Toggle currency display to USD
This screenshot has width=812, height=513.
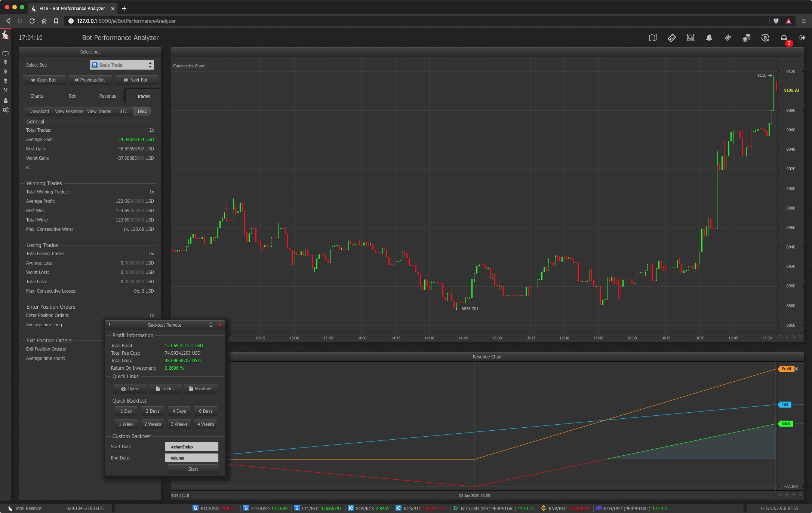coord(142,112)
